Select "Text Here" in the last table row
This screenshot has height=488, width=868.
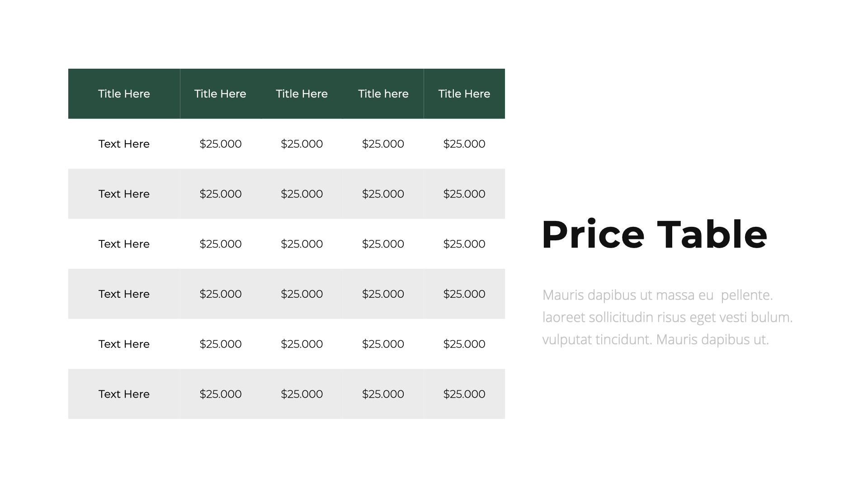(124, 394)
